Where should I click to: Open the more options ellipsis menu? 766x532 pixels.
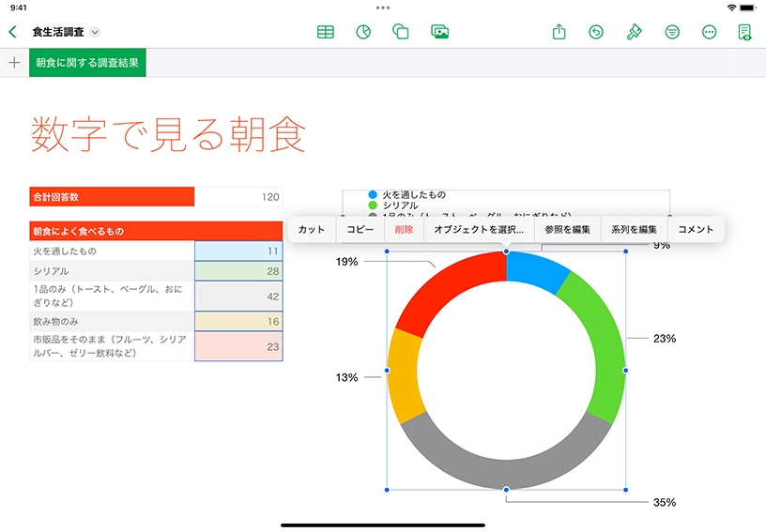click(710, 32)
